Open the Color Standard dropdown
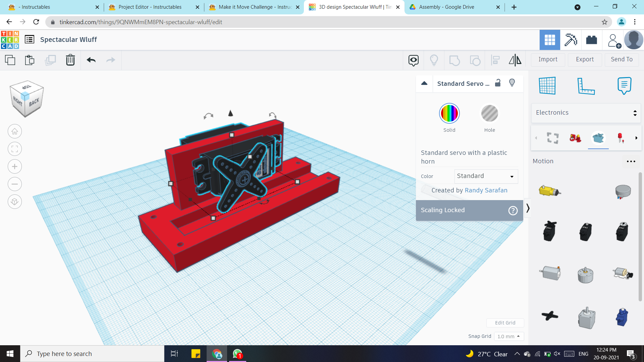Viewport: 644px width, 362px height. point(486,176)
